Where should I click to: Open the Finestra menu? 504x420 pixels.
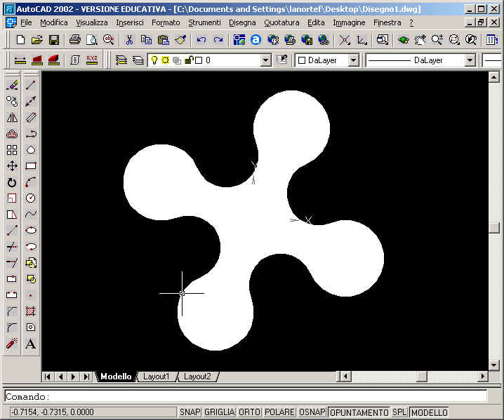[387, 22]
